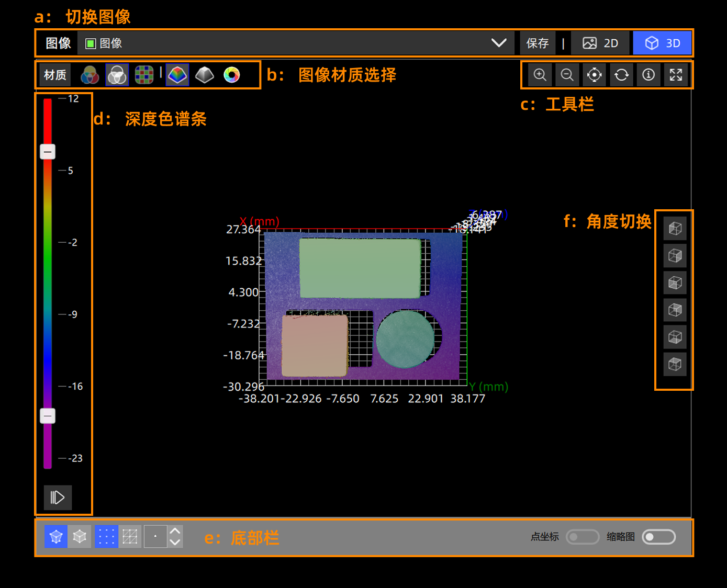Click the X (mm) axis label
Viewport: 727px width, 588px height.
(x=260, y=221)
